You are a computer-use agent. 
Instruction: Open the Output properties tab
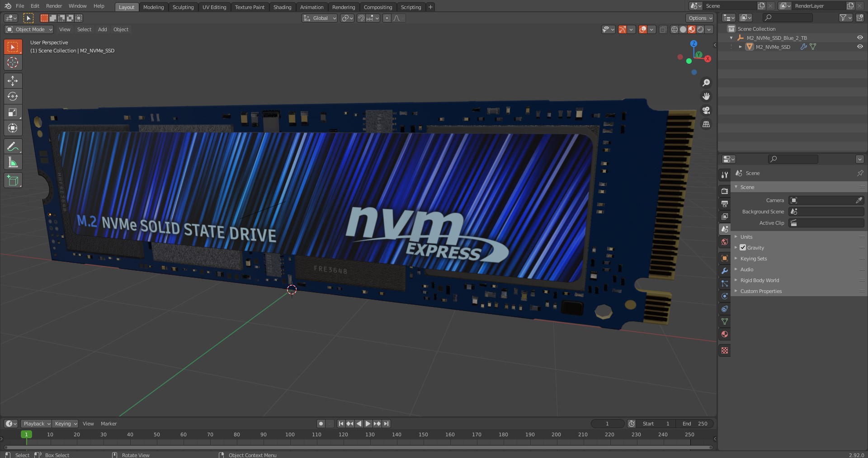(725, 203)
